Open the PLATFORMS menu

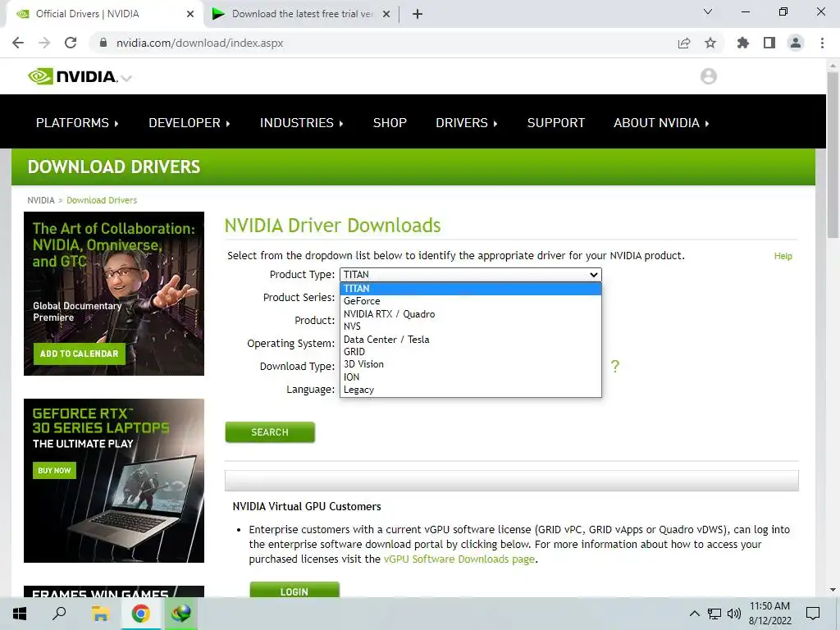point(77,123)
